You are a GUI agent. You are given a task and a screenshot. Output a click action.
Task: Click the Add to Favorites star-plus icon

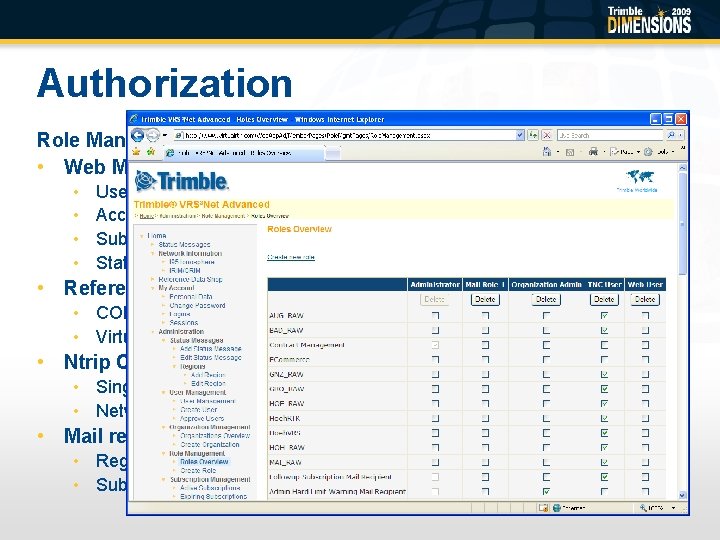click(x=151, y=152)
